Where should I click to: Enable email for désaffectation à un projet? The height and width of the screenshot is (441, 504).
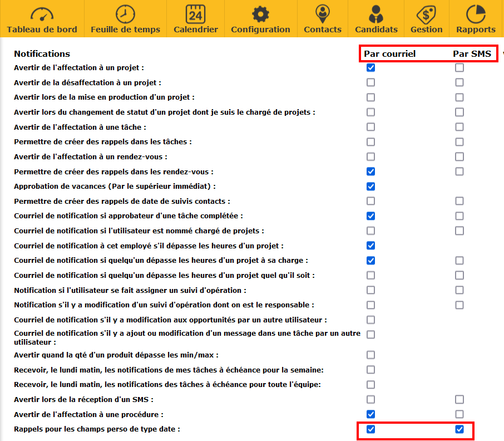371,82
